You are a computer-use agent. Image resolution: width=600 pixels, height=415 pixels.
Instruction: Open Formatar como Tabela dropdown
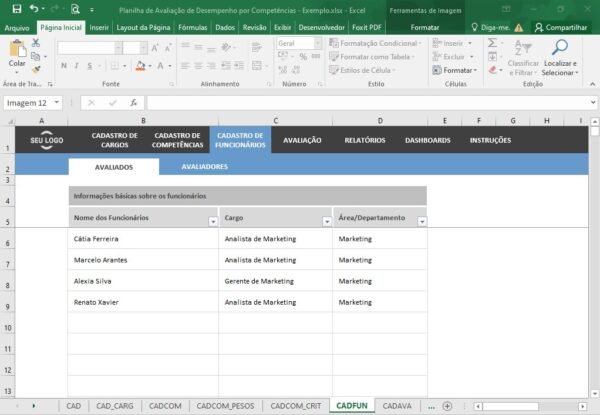[x=372, y=57]
